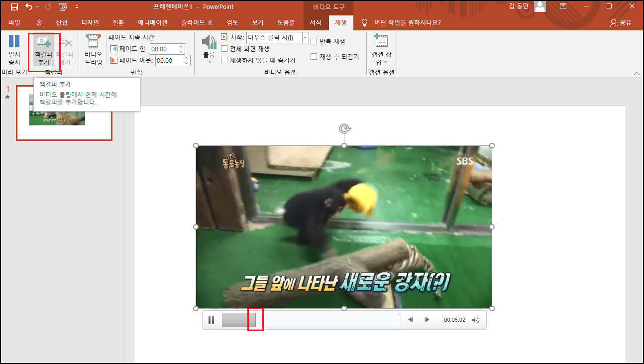The height and width of the screenshot is (364, 644).
Task: Open the 캡션 삽입 dropdown
Action: click(x=382, y=50)
